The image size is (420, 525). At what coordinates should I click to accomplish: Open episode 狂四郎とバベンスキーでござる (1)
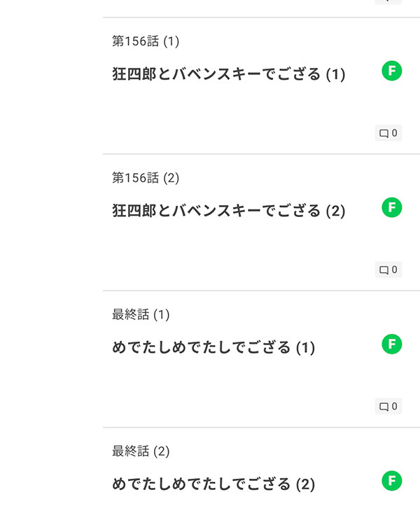pos(229,73)
